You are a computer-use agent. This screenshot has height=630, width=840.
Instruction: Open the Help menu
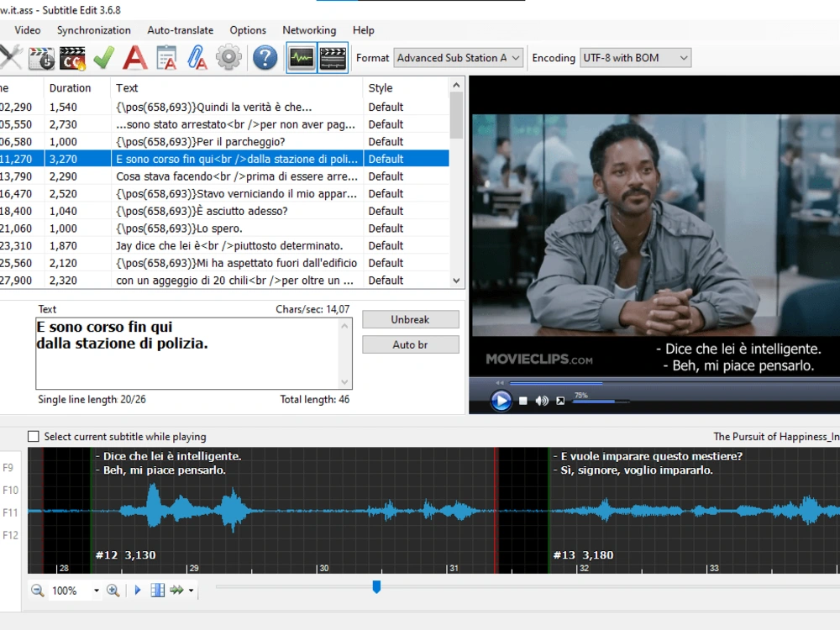click(363, 30)
